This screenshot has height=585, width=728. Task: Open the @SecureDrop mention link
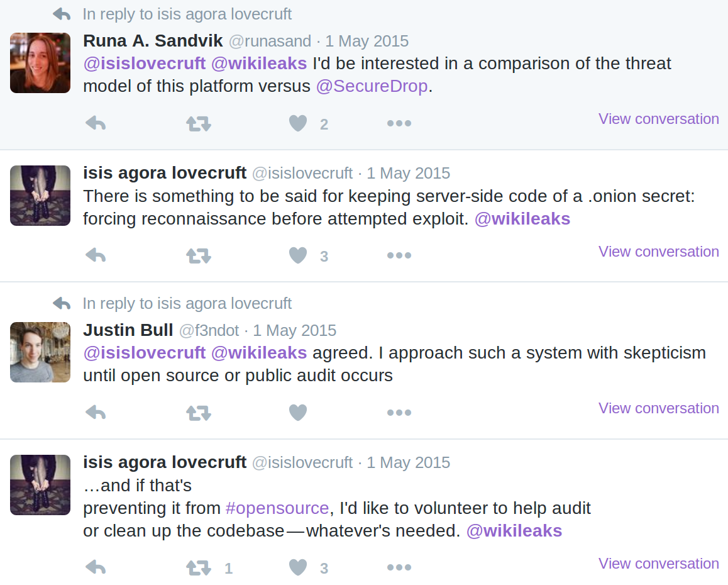pyautogui.click(x=372, y=86)
